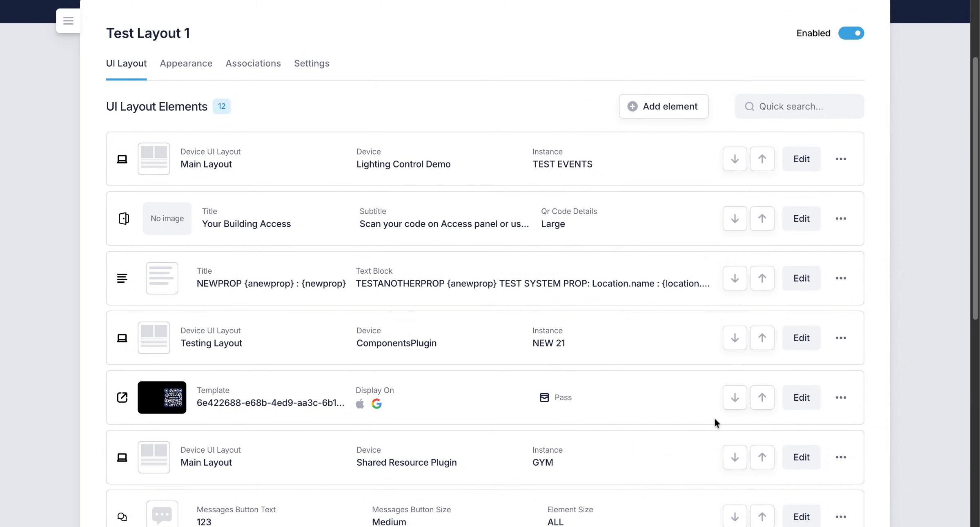Switch to the Appearance tab
The image size is (980, 527).
coord(186,63)
